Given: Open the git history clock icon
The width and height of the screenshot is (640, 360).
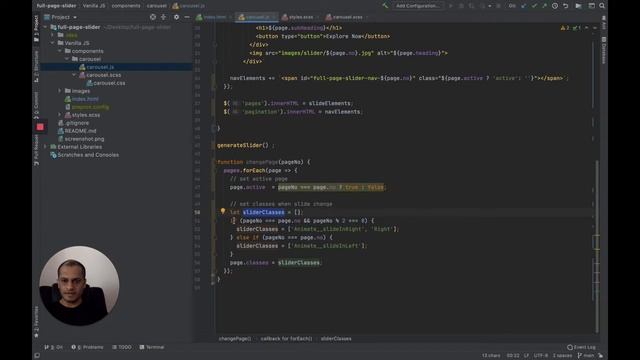Looking at the screenshot, I should [x=555, y=6].
